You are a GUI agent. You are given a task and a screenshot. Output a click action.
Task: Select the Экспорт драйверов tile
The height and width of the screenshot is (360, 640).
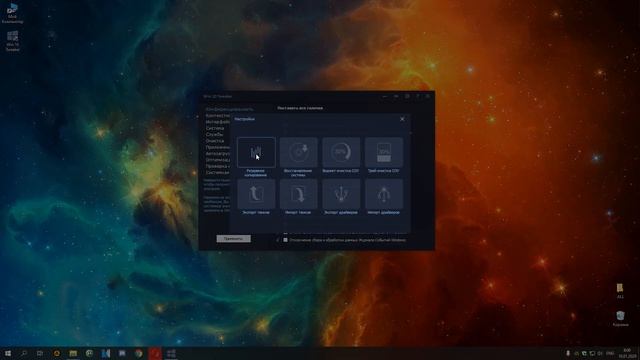(341, 194)
